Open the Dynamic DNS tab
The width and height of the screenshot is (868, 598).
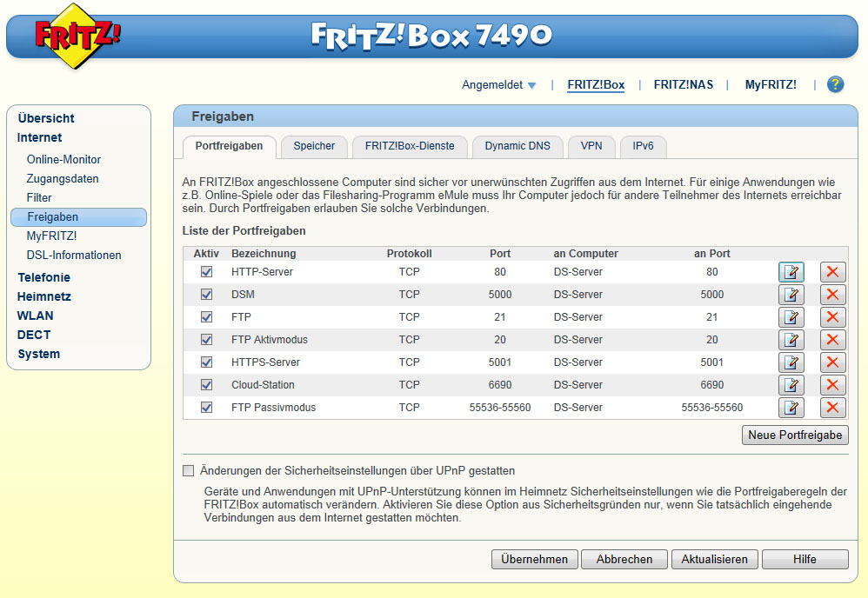(x=517, y=146)
